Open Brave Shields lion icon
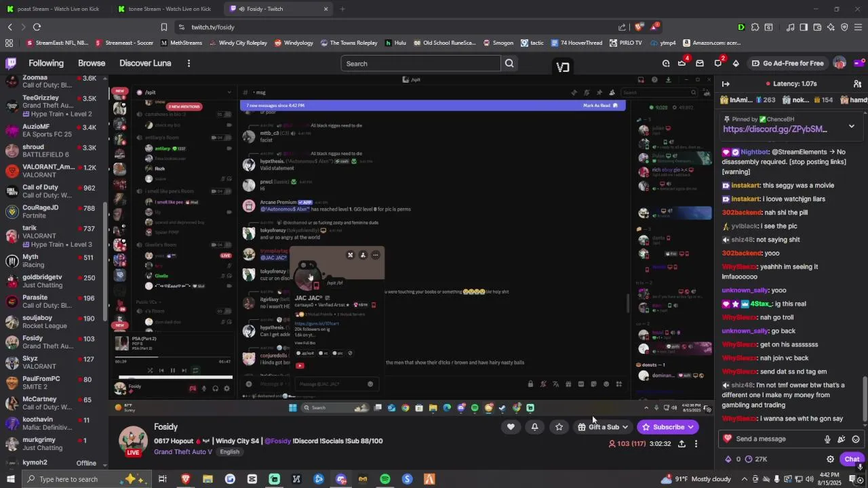 tap(639, 27)
